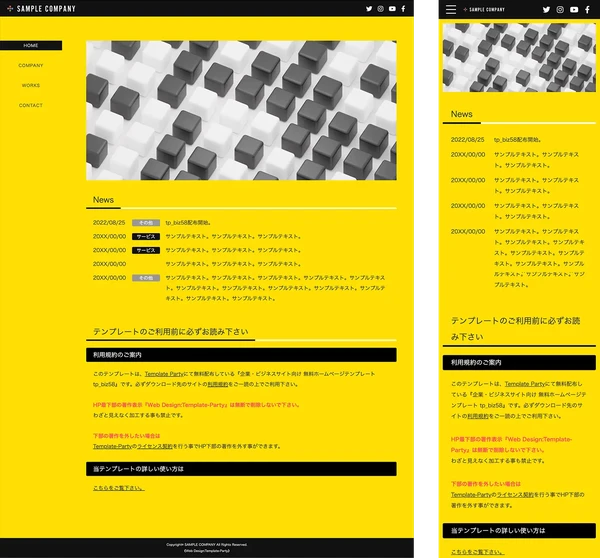The height and width of the screenshot is (558, 600).
Task: Open CONTACT in the side navigation
Action: pos(31,105)
